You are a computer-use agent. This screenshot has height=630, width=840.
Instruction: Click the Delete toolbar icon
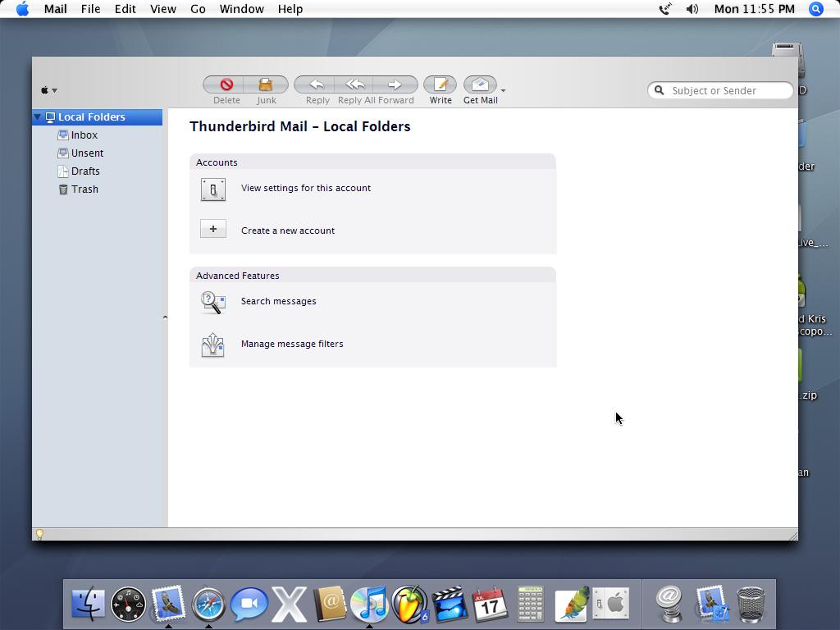point(226,84)
